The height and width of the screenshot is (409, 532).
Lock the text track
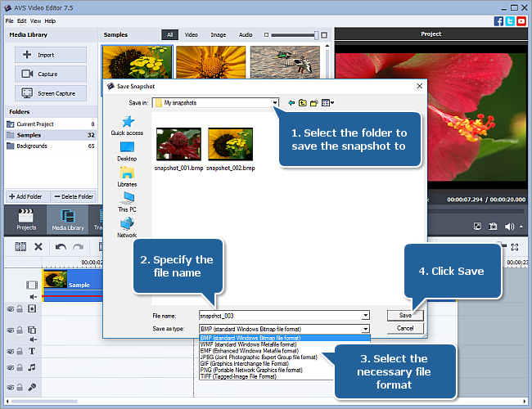[20, 351]
